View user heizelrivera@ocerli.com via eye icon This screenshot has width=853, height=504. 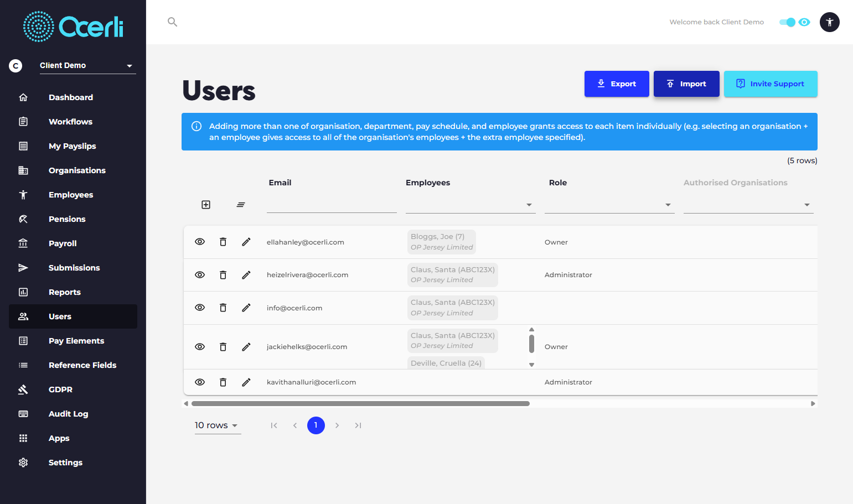coord(200,275)
